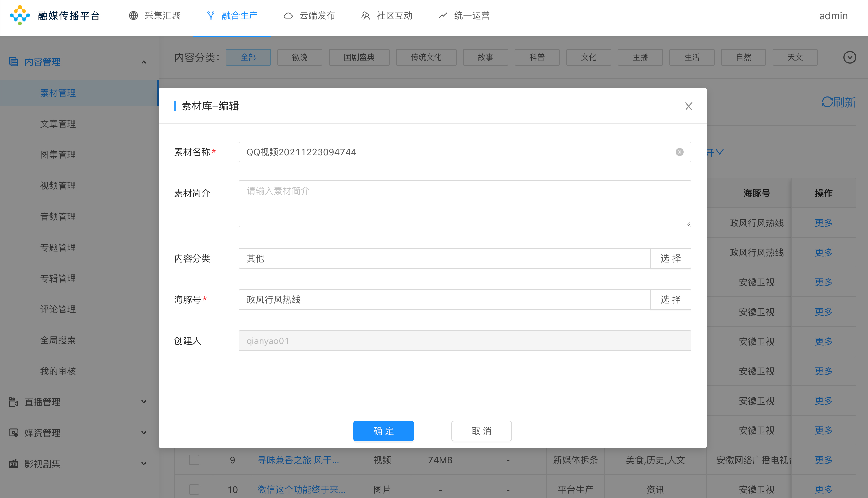868x498 pixels.
Task: Go to 视频管理 in the sidebar
Action: [58, 186]
